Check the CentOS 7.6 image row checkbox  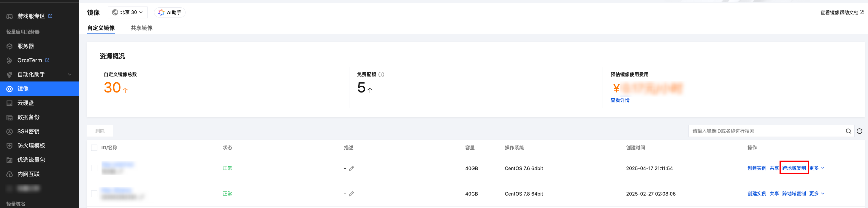pyautogui.click(x=94, y=168)
